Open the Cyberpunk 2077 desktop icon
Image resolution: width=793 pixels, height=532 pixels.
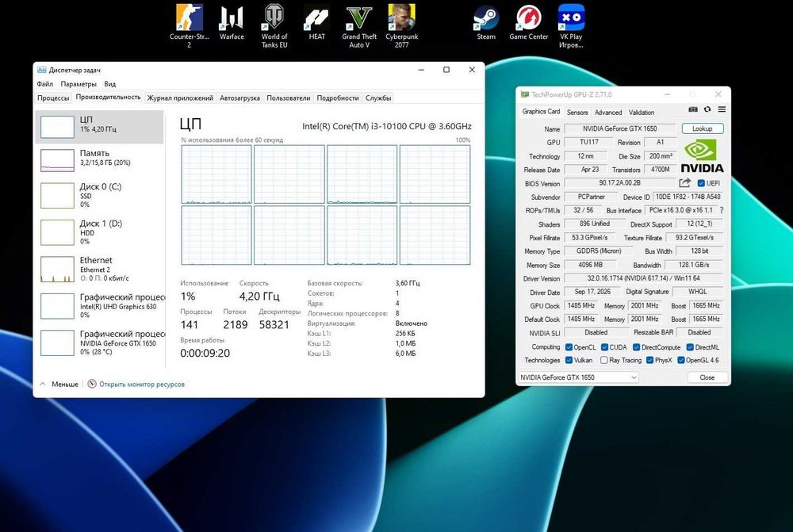(x=401, y=26)
